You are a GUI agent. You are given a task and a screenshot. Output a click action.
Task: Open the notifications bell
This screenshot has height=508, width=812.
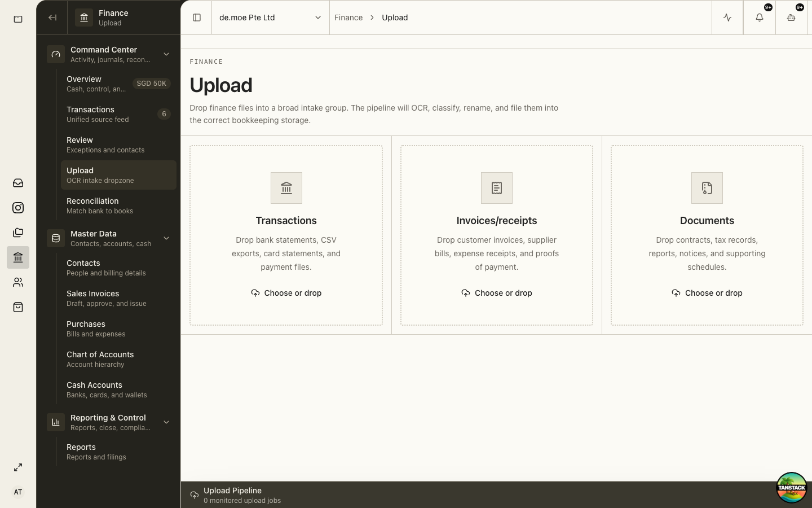click(760, 17)
